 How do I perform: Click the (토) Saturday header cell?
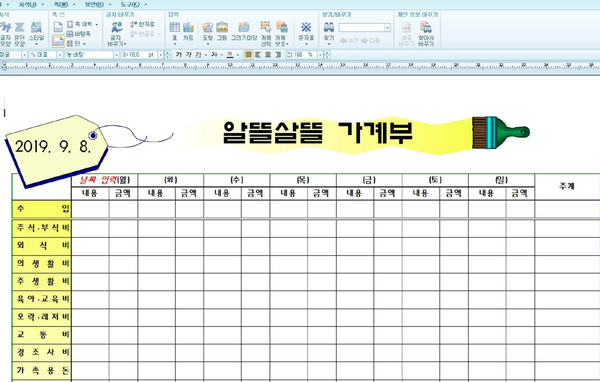click(x=435, y=180)
